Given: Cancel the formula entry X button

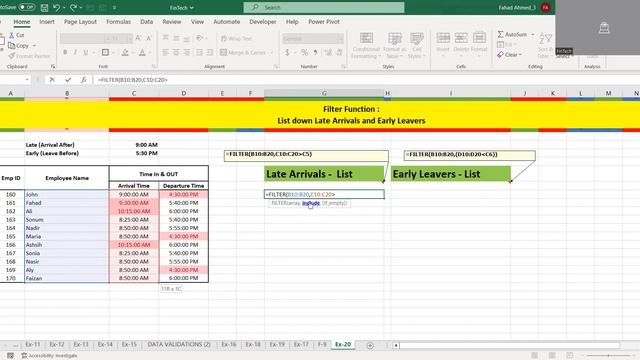Looking at the screenshot, I should [x=52, y=80].
